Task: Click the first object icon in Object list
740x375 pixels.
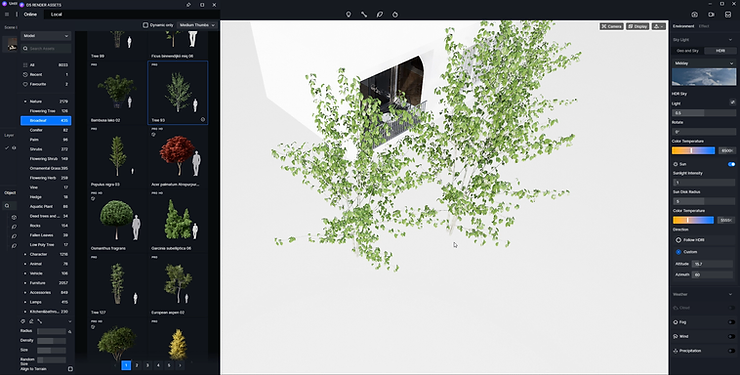Action: tap(14, 217)
